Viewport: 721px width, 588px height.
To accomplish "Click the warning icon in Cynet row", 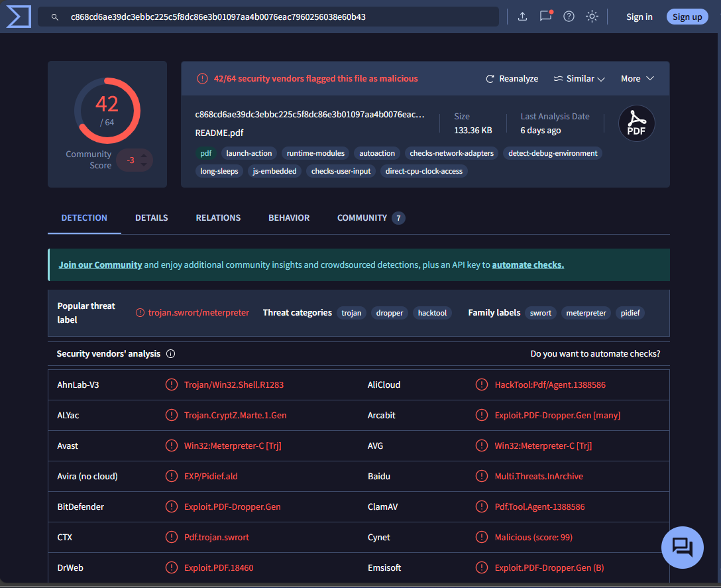I will click(481, 538).
